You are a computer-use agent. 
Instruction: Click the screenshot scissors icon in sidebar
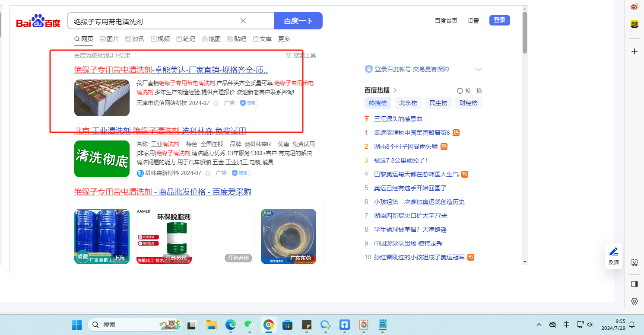point(634,263)
